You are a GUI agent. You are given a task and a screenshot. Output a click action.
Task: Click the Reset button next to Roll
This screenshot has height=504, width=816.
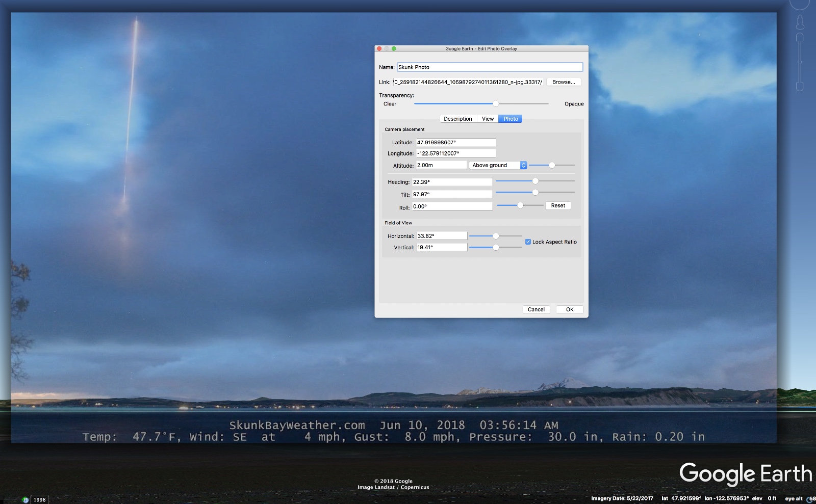pyautogui.click(x=558, y=206)
